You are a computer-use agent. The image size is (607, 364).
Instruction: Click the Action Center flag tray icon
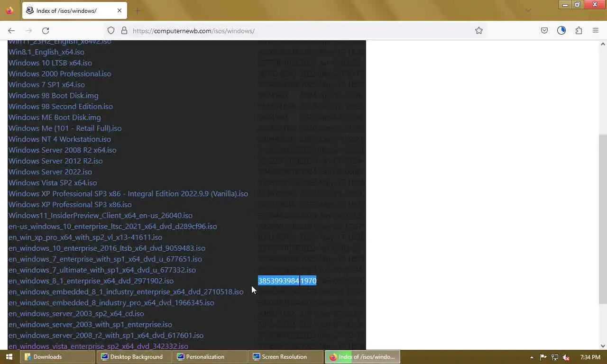tap(543, 357)
